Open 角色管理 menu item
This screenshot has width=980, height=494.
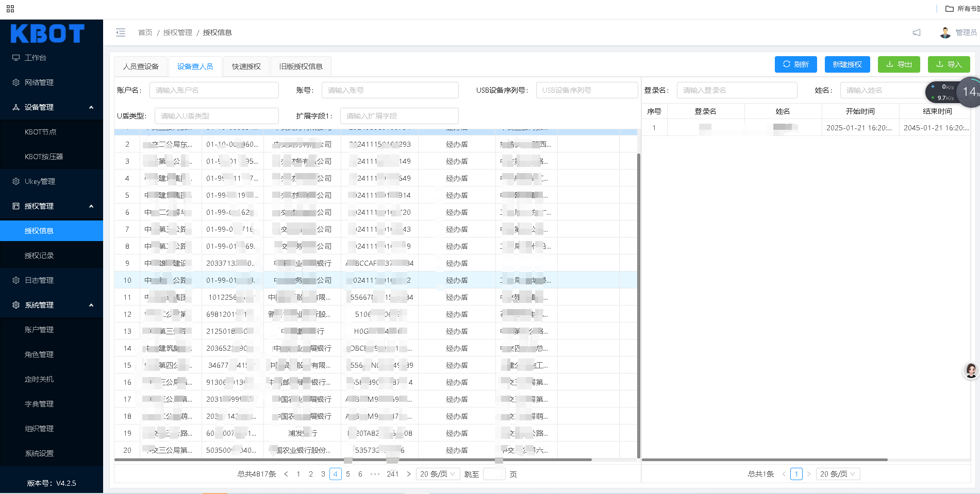[52, 354]
